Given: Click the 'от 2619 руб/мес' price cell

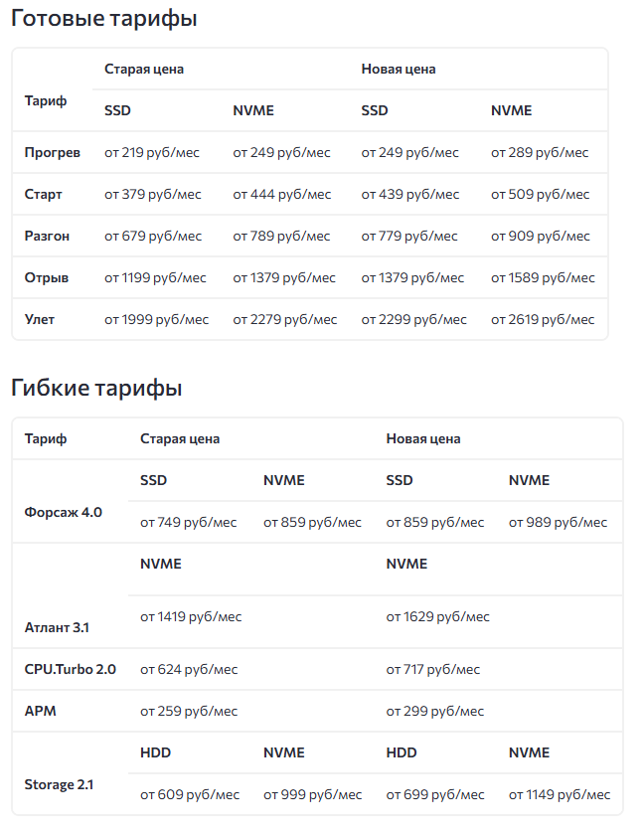Looking at the screenshot, I should coord(543,320).
